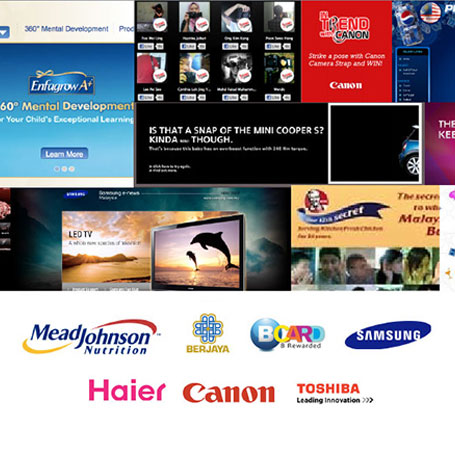Click the Enfagrow A+ logo
The height and width of the screenshot is (450, 455).
pos(62,82)
